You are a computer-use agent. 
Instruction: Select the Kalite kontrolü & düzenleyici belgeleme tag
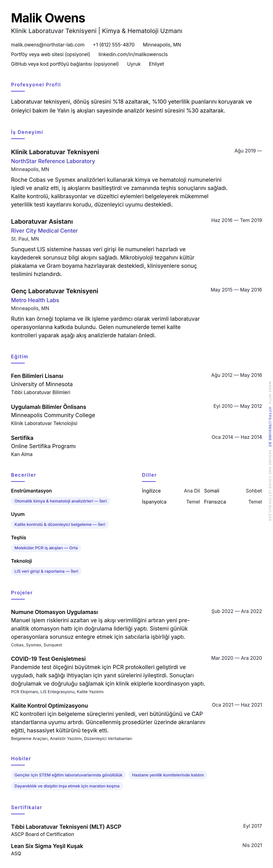pyautogui.click(x=60, y=524)
